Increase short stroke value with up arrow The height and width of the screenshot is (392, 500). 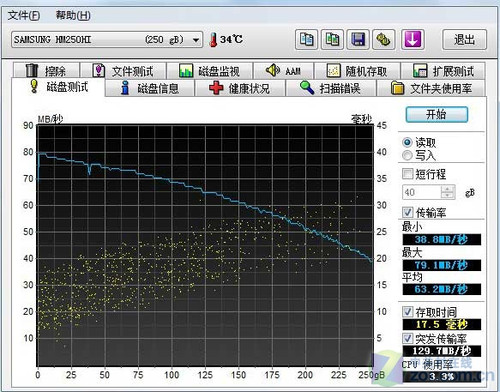coord(447,189)
